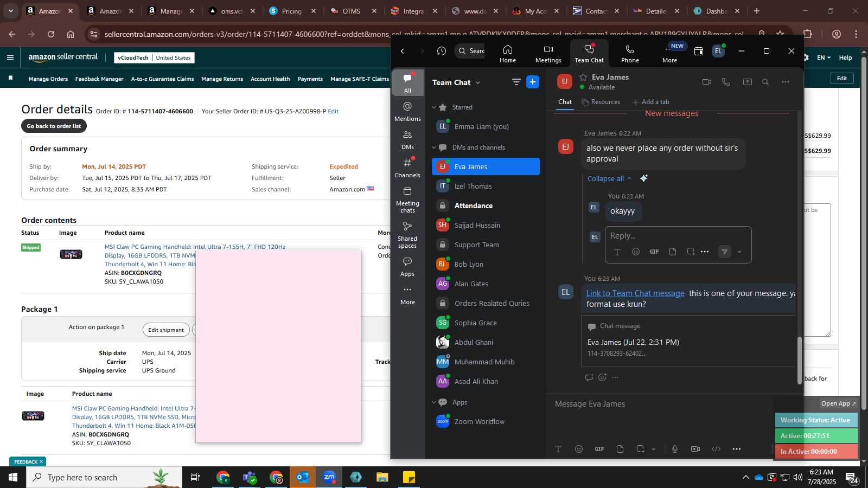Open Attendance channel
Screen dimensions: 868x488
click(x=486, y=206)
